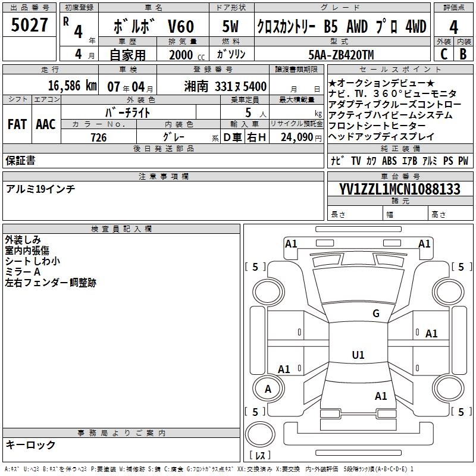Click the A1 mark on rear glass
Image resolution: width=476 pixels, height=476 pixels.
(381, 396)
